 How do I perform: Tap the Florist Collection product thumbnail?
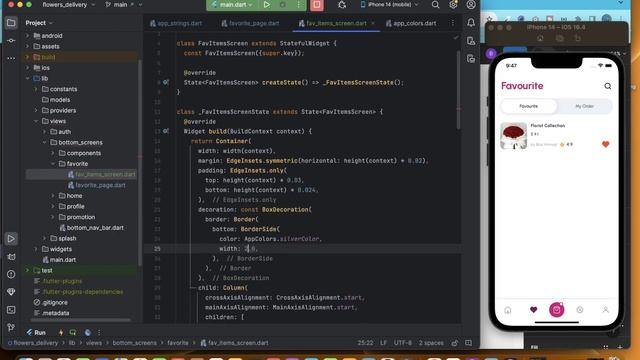click(x=513, y=136)
